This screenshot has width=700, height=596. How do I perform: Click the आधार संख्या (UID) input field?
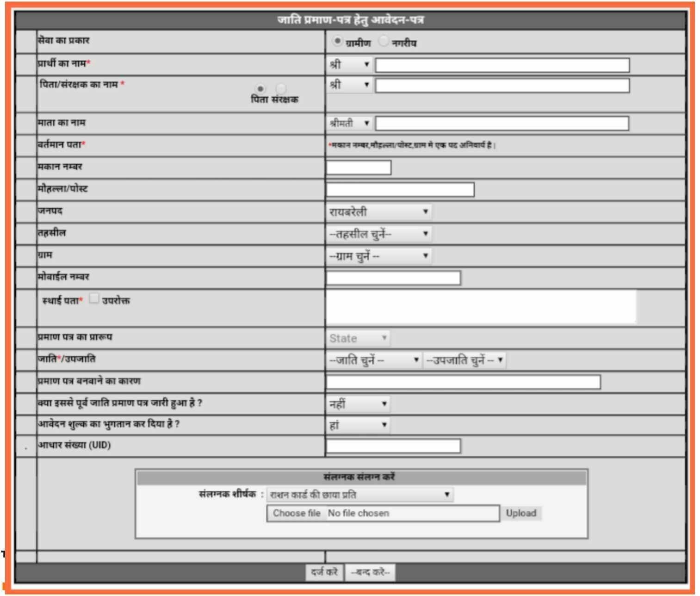(x=393, y=446)
